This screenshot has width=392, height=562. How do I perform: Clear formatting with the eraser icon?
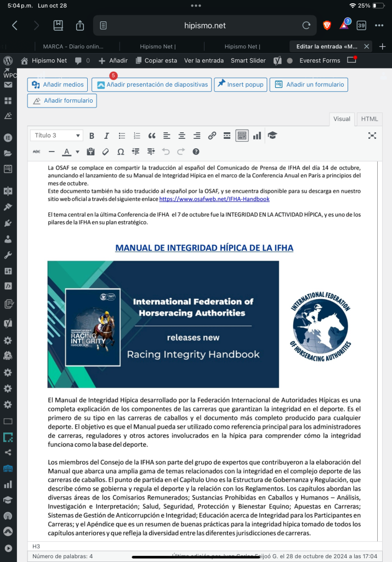coord(105,152)
